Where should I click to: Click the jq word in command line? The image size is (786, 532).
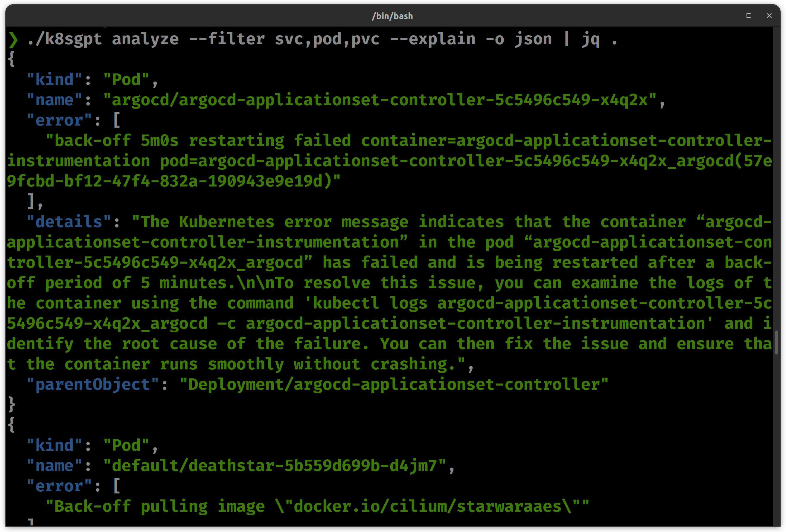590,39
